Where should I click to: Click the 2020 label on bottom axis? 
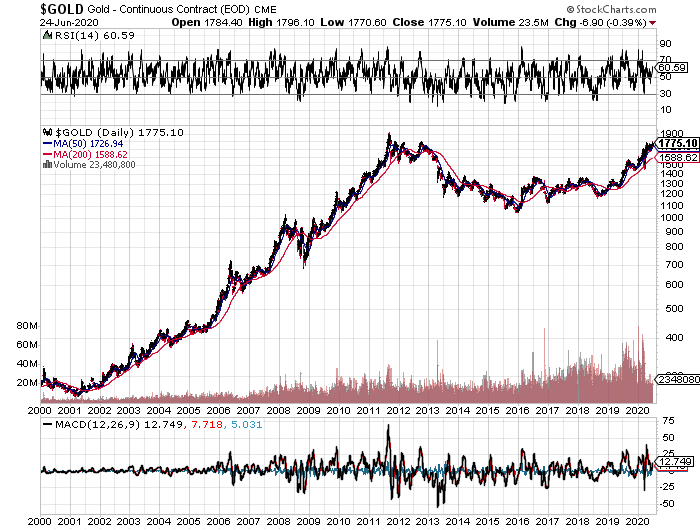coord(637,522)
